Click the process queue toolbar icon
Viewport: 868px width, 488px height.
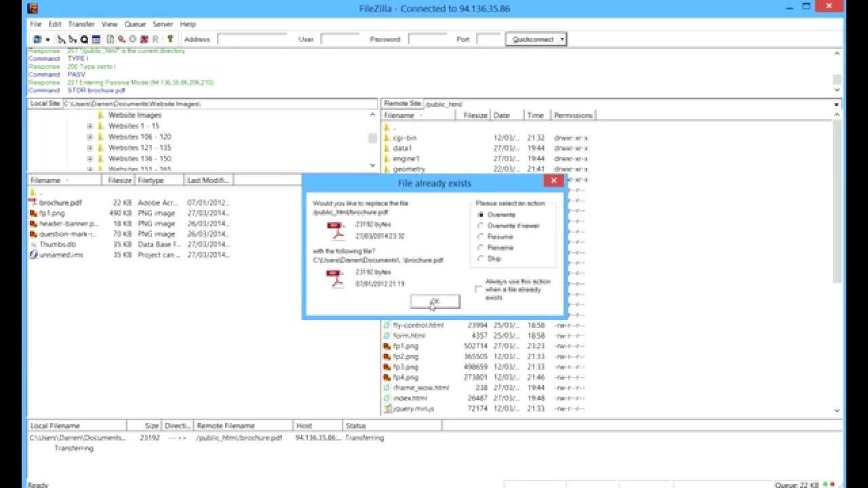click(x=121, y=39)
